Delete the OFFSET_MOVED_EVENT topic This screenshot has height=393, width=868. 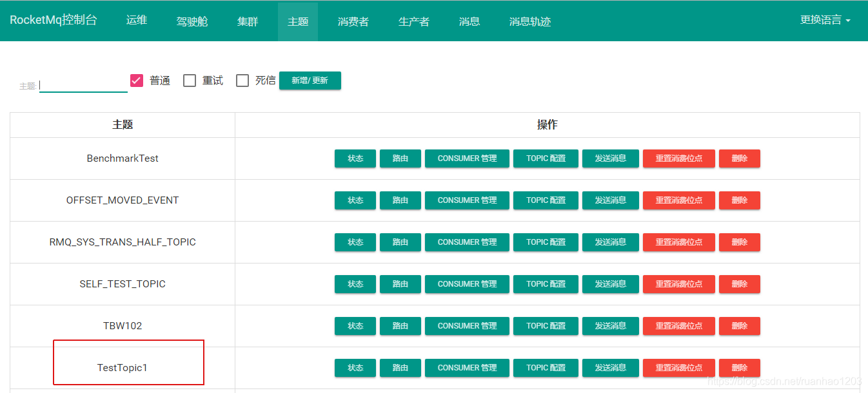[x=740, y=200]
